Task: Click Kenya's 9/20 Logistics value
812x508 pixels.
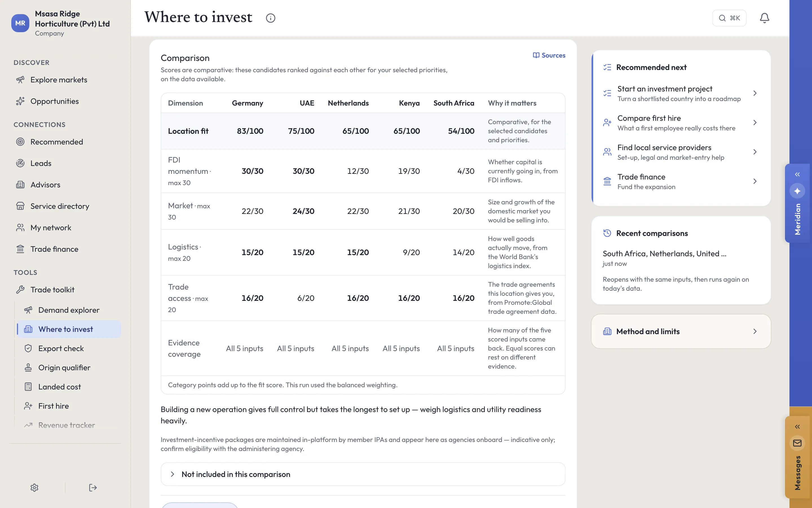Action: [411, 252]
